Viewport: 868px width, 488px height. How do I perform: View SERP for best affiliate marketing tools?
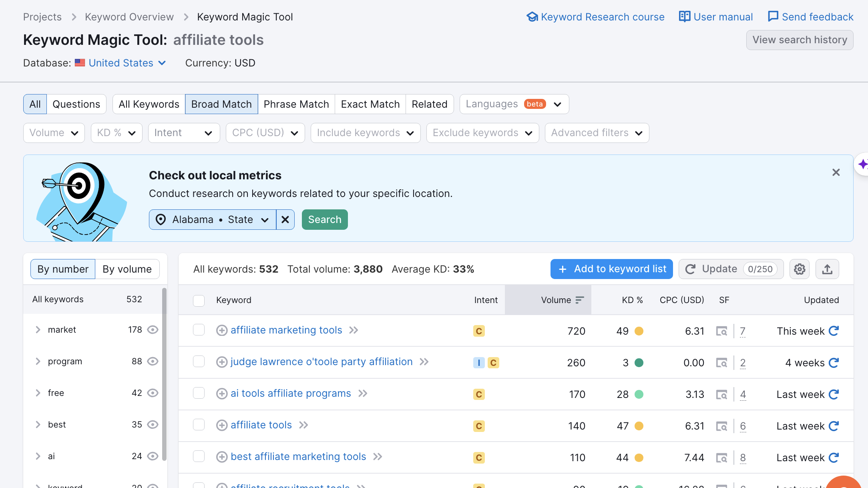pos(722,458)
